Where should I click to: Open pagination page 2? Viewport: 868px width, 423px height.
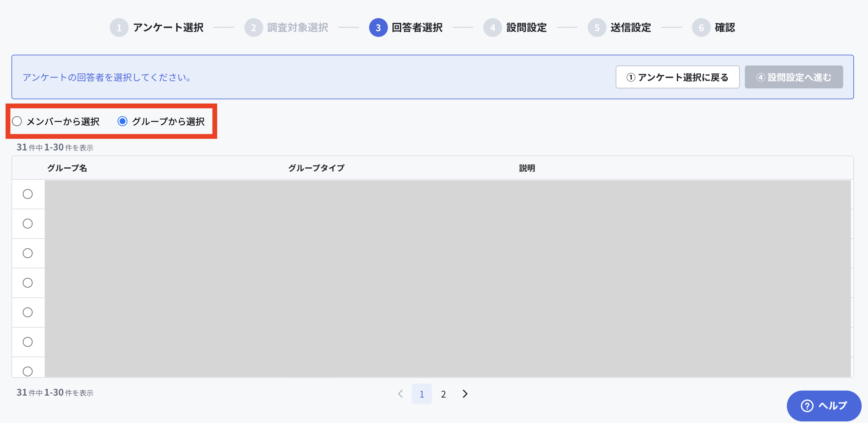tap(444, 394)
